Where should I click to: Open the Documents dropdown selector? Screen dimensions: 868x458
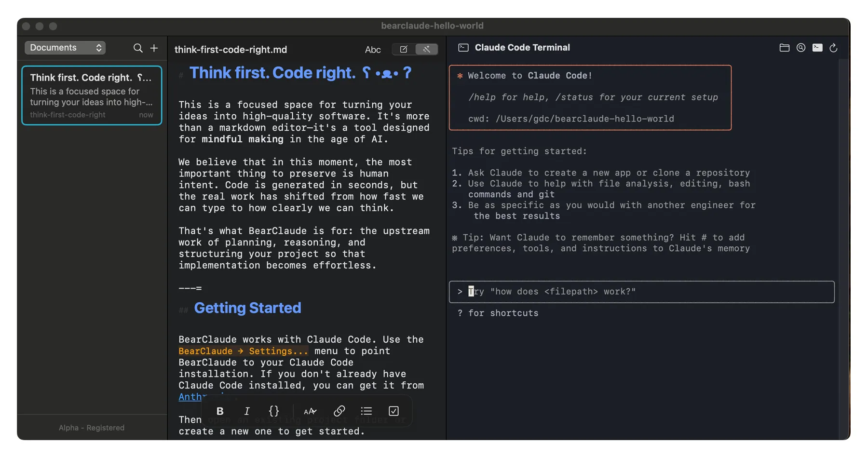[x=65, y=48]
